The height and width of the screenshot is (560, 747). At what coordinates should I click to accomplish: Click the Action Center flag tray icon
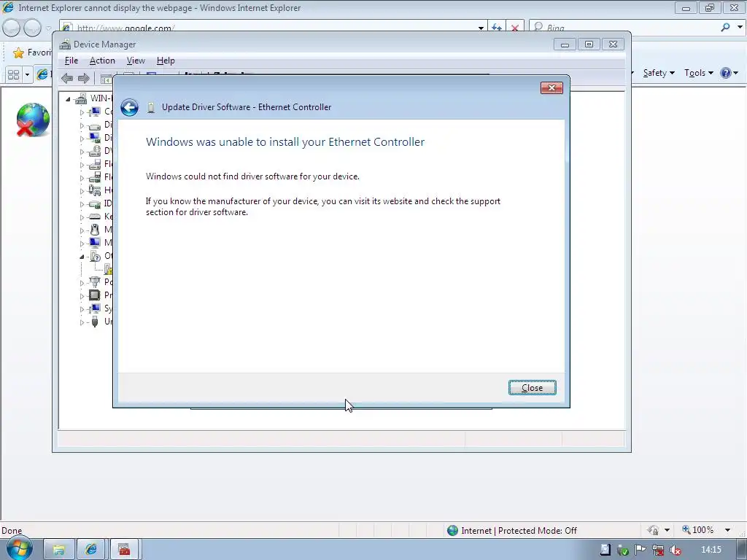(x=640, y=550)
